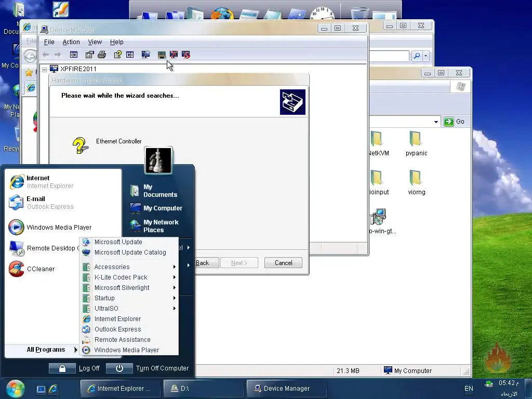Click the 21.3 MB status bar entry
Image resolution: width=532 pixels, height=399 pixels.
point(348,371)
